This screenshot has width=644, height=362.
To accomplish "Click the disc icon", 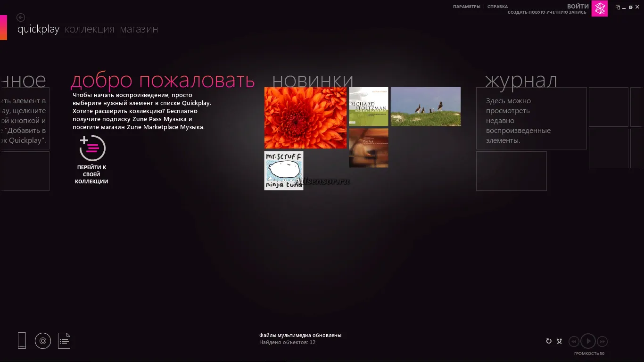I will (x=42, y=340).
